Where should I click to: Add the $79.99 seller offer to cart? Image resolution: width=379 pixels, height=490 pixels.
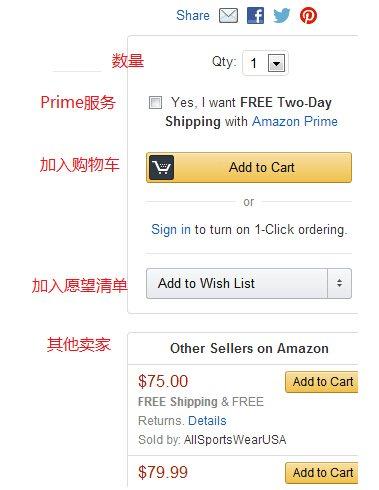point(322,473)
